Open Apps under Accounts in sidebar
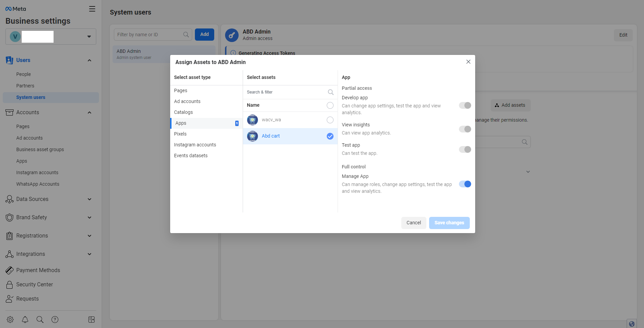Viewport: 644px width, 328px height. point(22,161)
